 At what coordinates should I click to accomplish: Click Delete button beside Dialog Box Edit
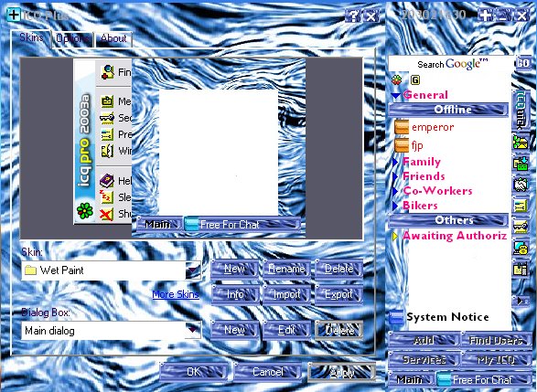338,330
